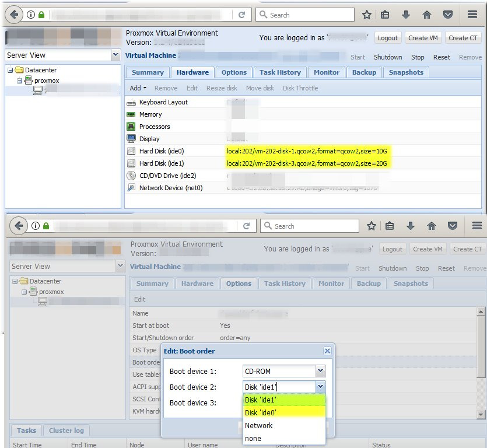Select the Network Device (net0) row
The height and width of the screenshot is (448, 487).
[303, 188]
